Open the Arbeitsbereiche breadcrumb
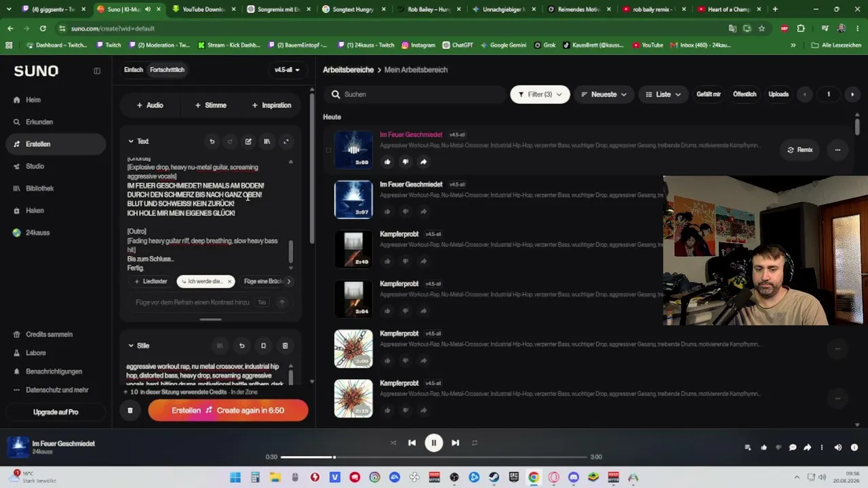Image resolution: width=868 pixels, height=488 pixels. [x=349, y=70]
